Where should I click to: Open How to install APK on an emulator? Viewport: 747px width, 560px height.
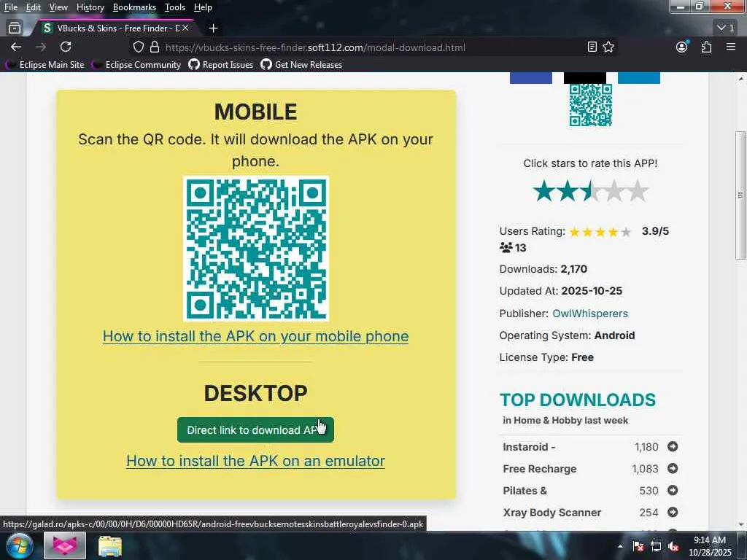(255, 461)
